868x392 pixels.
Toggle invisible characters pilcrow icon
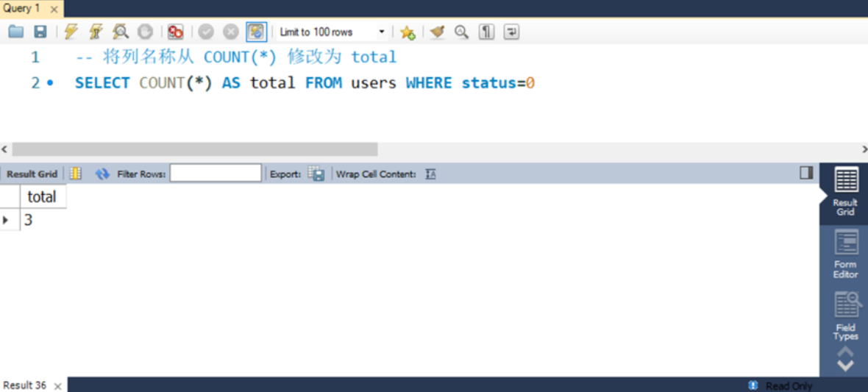[486, 32]
